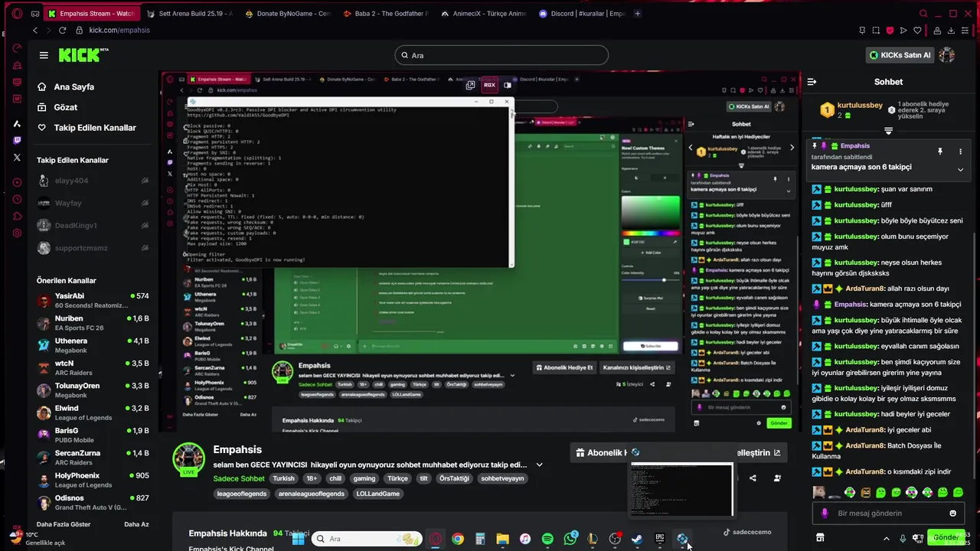Open X (Twitter) from the Opera sidebar
The width and height of the screenshot is (980, 551).
point(17,157)
